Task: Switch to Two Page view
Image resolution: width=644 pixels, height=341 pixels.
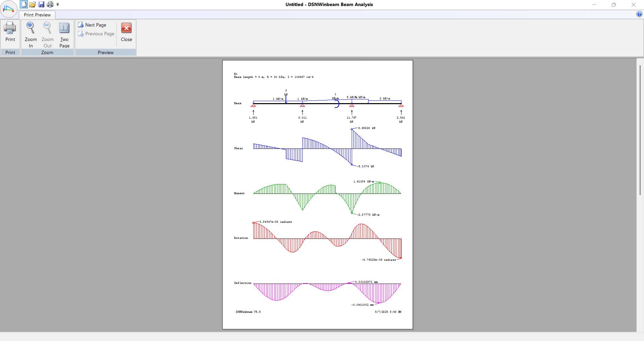Action: 64,35
